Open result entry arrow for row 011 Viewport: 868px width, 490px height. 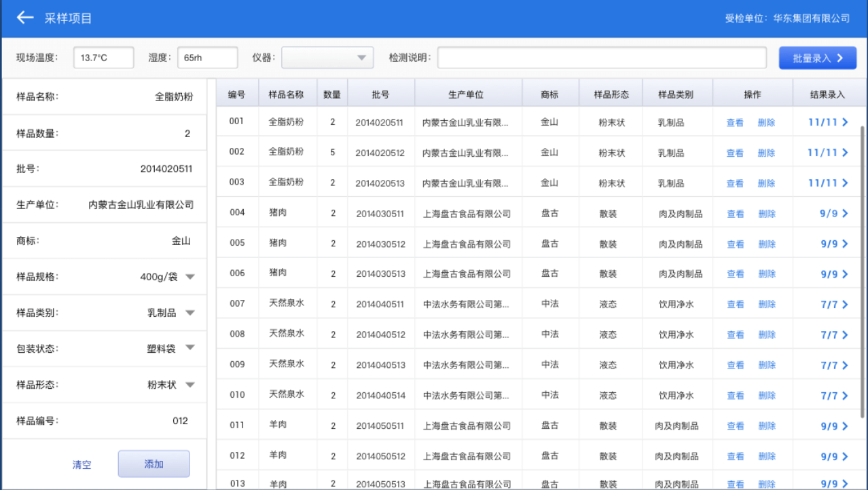click(x=845, y=426)
